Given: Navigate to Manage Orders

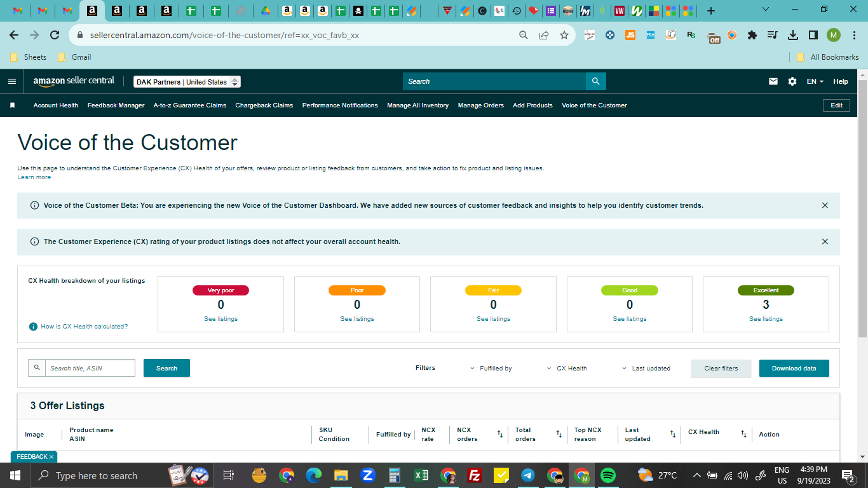Looking at the screenshot, I should coord(481,105).
